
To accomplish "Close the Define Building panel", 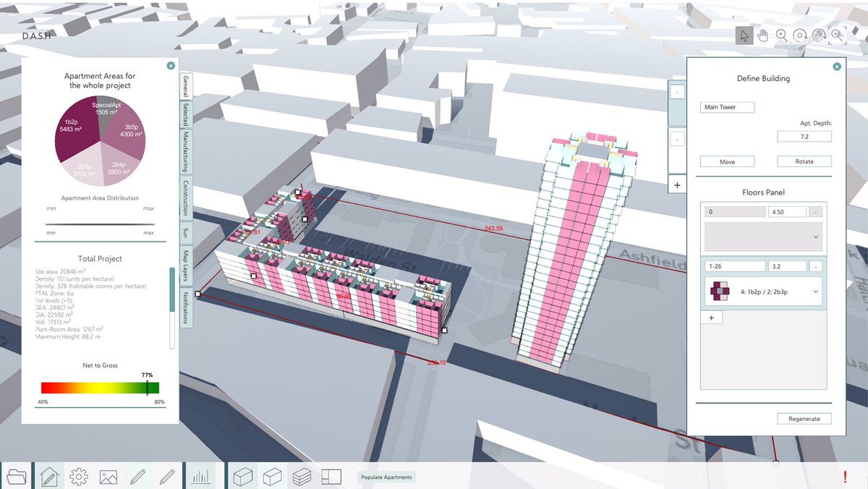I will coord(837,67).
